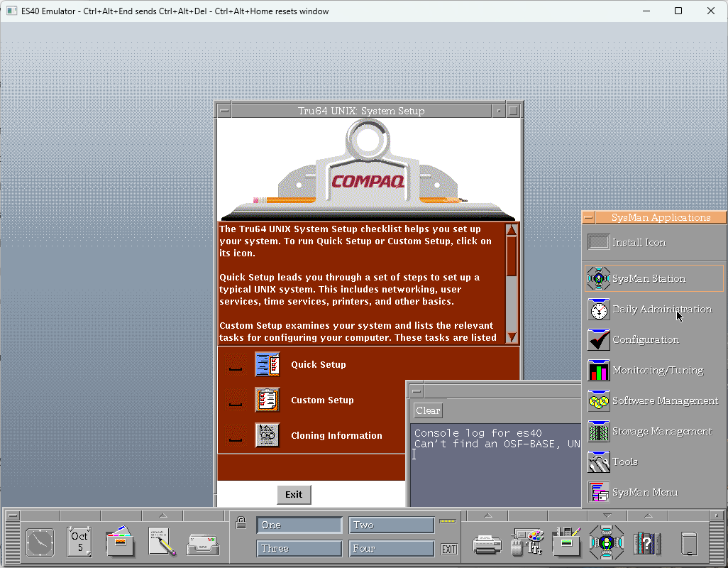Screen dimensions: 728x568
Task: Open Daily Administration in SysMan Applications
Action: pos(653,310)
